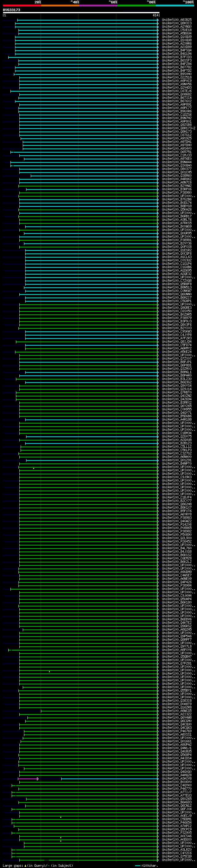Open hit UniRef100_A2YNQ0
The height and width of the screenshot is (868, 197).
coord(177,26)
